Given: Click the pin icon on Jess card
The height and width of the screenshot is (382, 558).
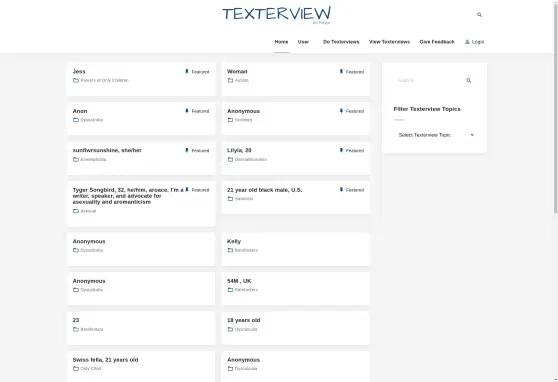Looking at the screenshot, I should tap(187, 72).
